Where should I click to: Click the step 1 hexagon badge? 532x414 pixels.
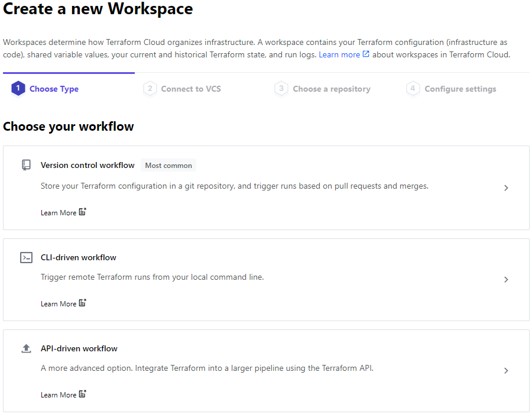(18, 89)
